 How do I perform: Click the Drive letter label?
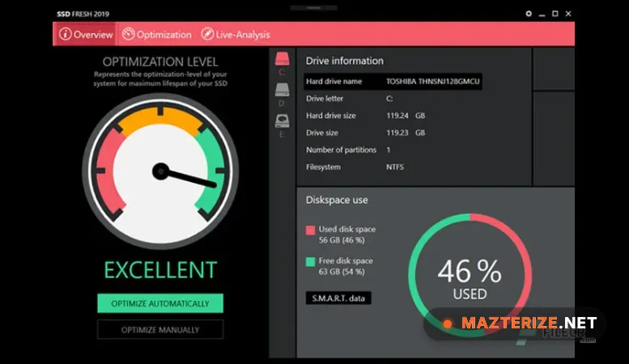325,98
